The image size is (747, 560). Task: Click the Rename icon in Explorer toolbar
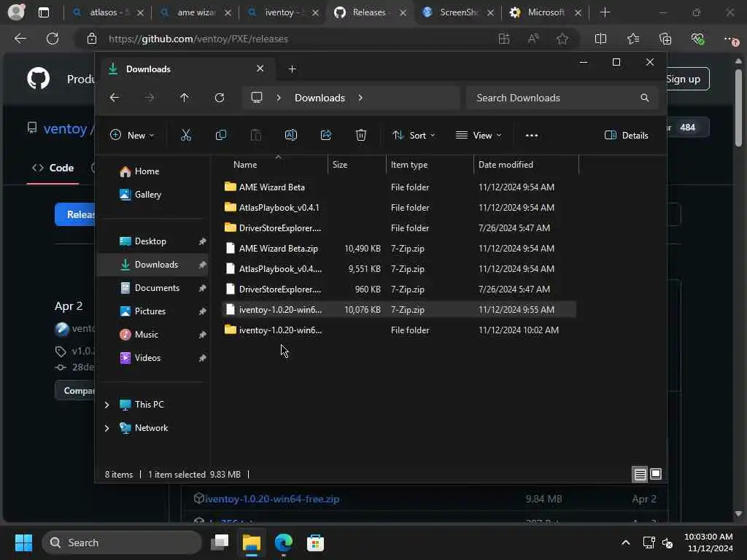tap(290, 135)
